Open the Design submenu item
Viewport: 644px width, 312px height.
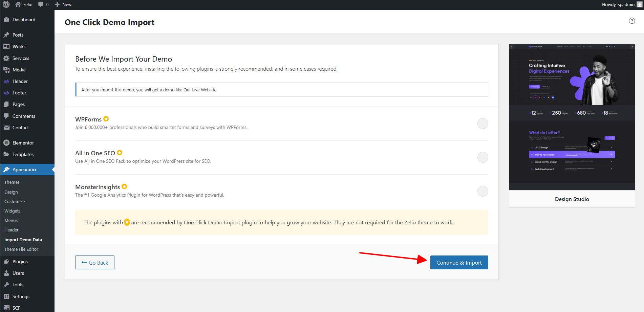(x=11, y=192)
